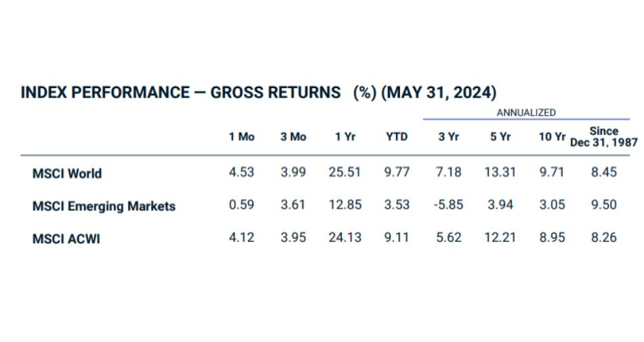This screenshot has width=644, height=342.
Task: Click the 3 Yr column header
Action: point(448,137)
